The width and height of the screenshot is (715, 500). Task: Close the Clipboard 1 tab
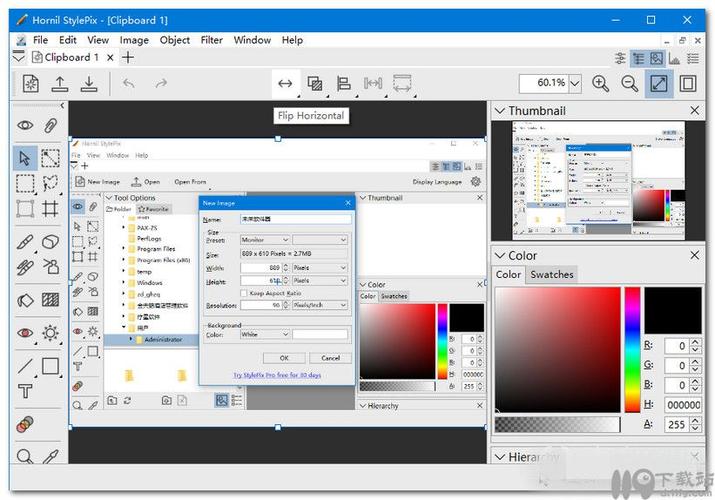click(x=110, y=57)
